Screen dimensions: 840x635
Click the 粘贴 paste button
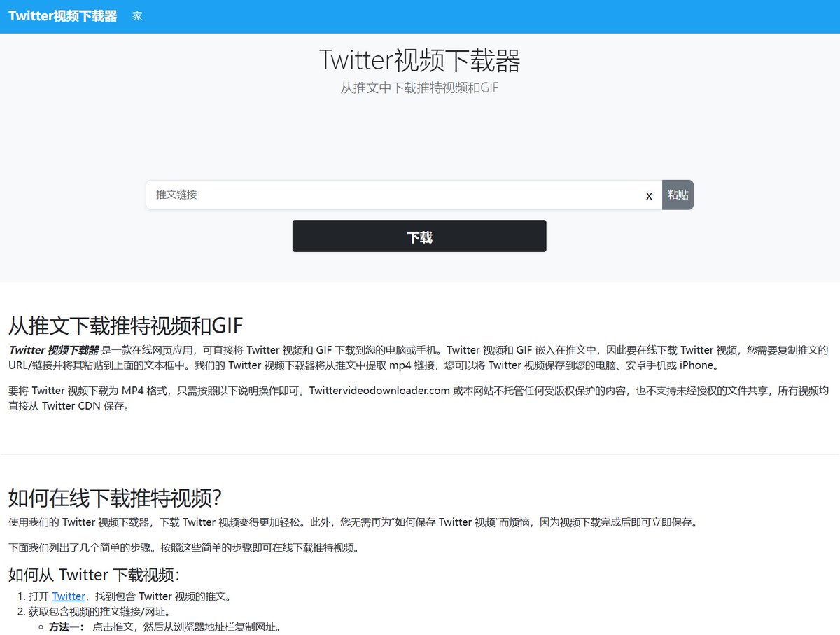(678, 195)
